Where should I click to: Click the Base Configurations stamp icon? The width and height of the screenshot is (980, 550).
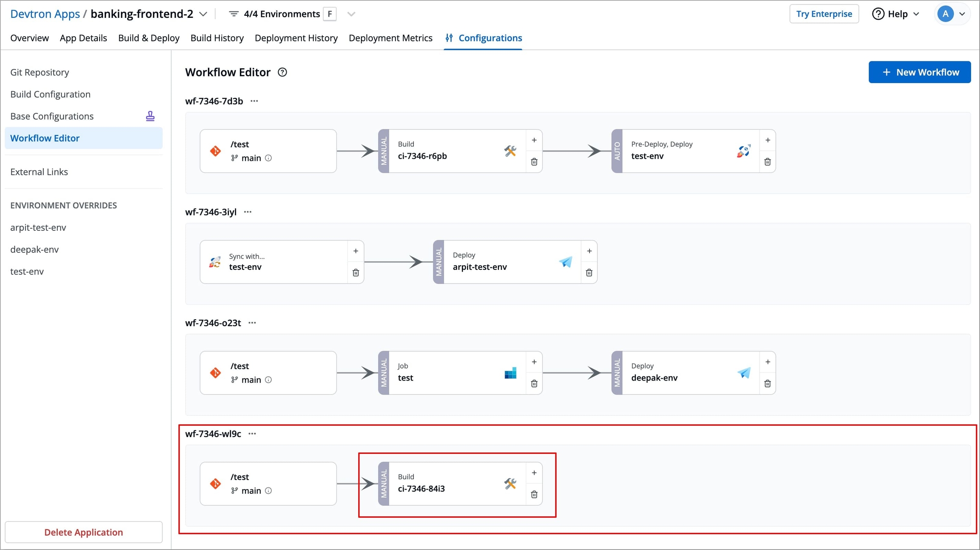150,116
